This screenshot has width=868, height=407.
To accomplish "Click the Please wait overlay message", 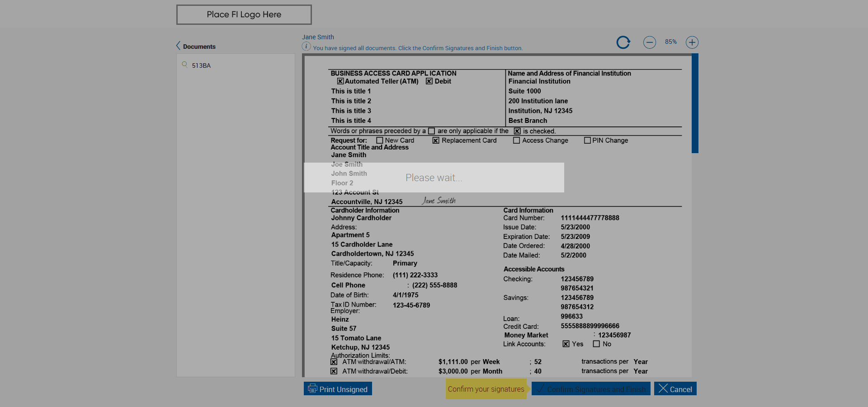I will coord(434,178).
